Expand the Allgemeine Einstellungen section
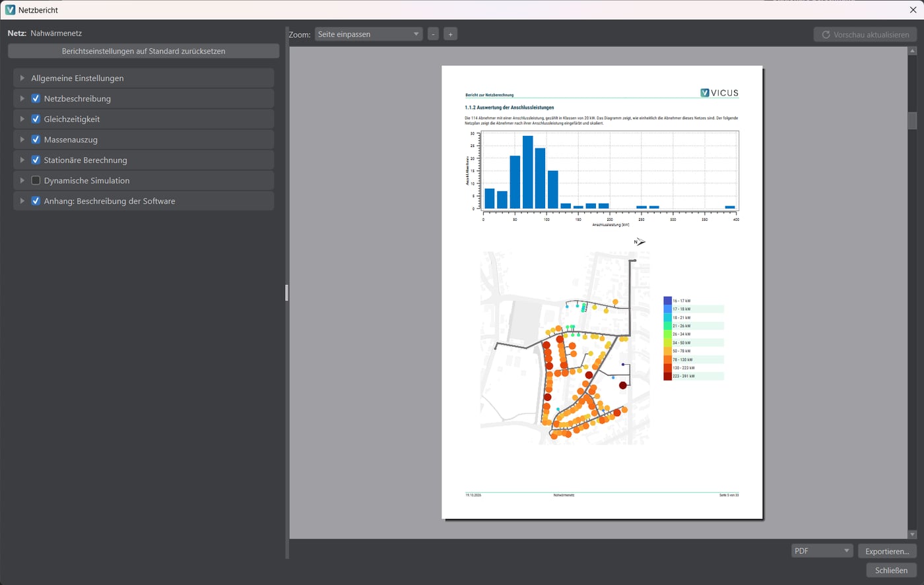The image size is (924, 585). coord(22,78)
